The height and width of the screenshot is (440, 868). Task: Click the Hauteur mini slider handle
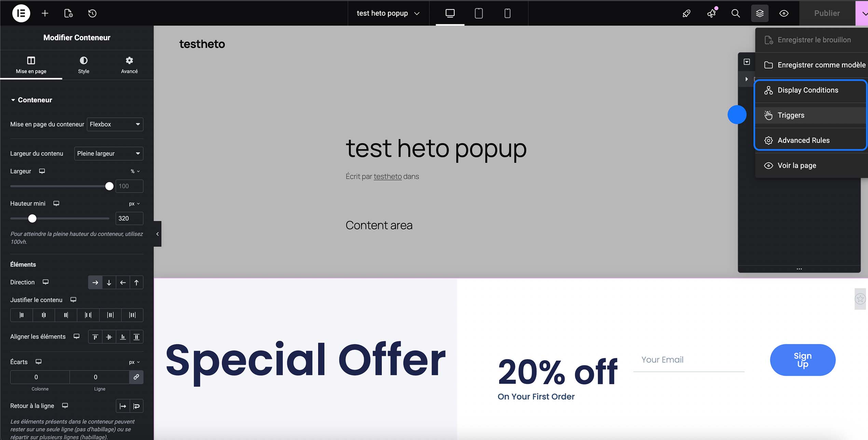[x=32, y=218]
